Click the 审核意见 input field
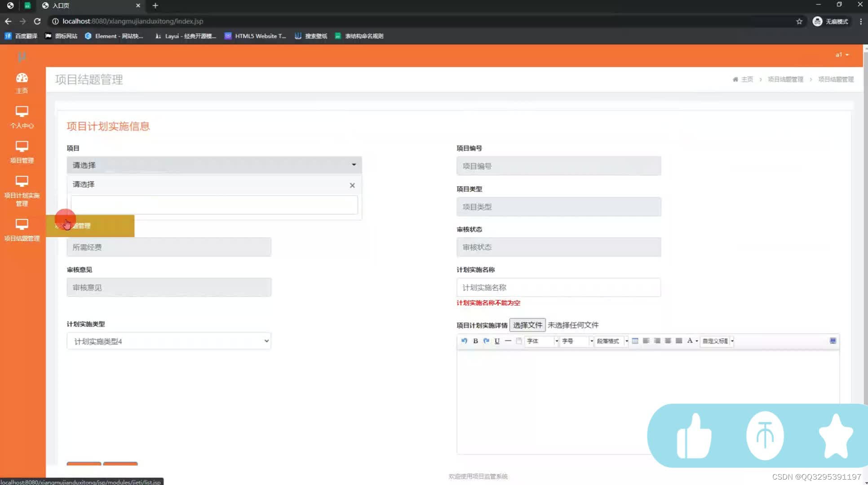Image resolution: width=868 pixels, height=485 pixels. click(169, 287)
